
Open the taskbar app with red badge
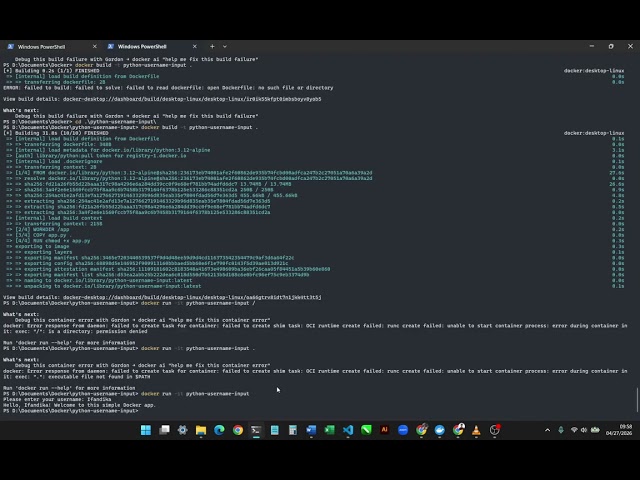tap(495, 430)
